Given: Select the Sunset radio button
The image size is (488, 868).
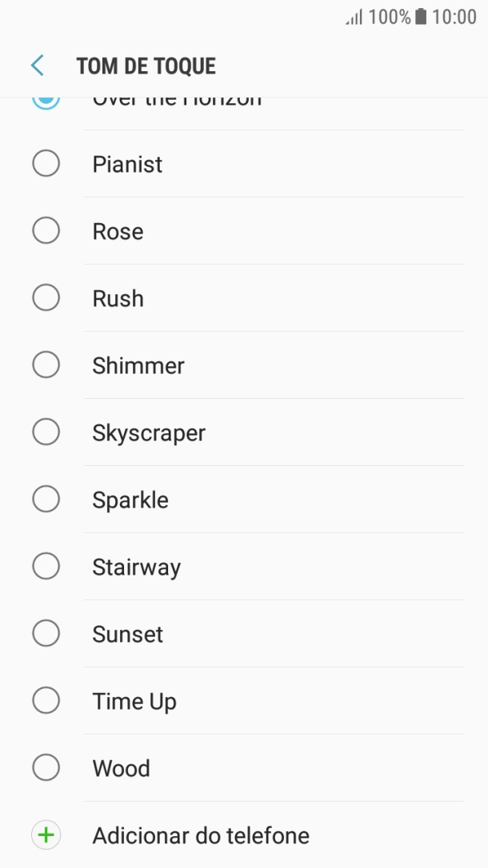Looking at the screenshot, I should point(46,634).
